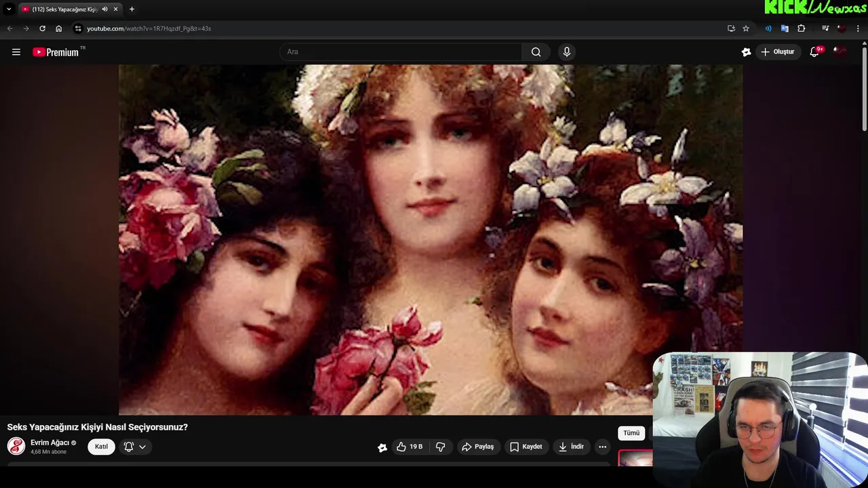
Task: Select the Tümü filter chip
Action: click(631, 433)
